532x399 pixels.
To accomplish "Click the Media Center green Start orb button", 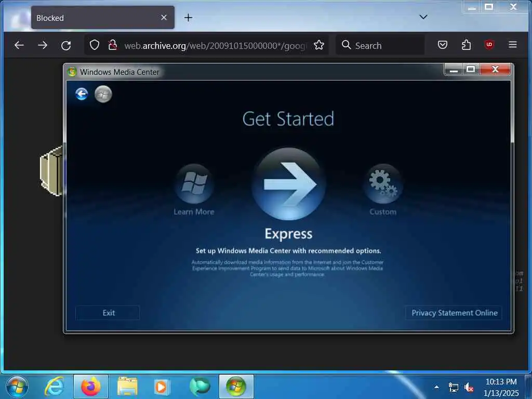I will click(x=103, y=94).
